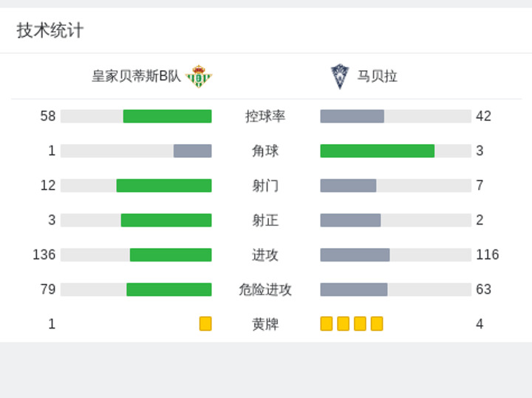Click Marbella's first yellow card icon
This screenshot has width=532, height=398.
point(327,323)
